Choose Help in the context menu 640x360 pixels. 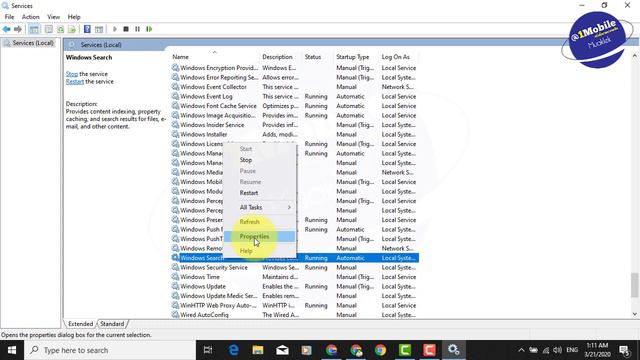click(260, 251)
